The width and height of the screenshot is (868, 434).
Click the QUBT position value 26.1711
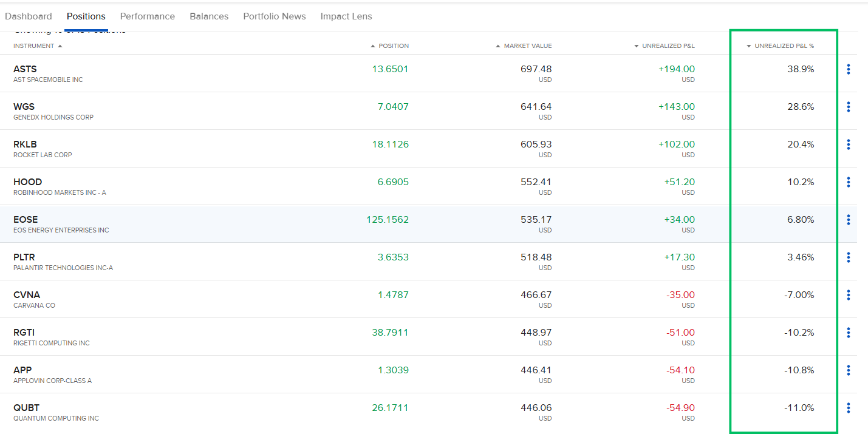391,408
